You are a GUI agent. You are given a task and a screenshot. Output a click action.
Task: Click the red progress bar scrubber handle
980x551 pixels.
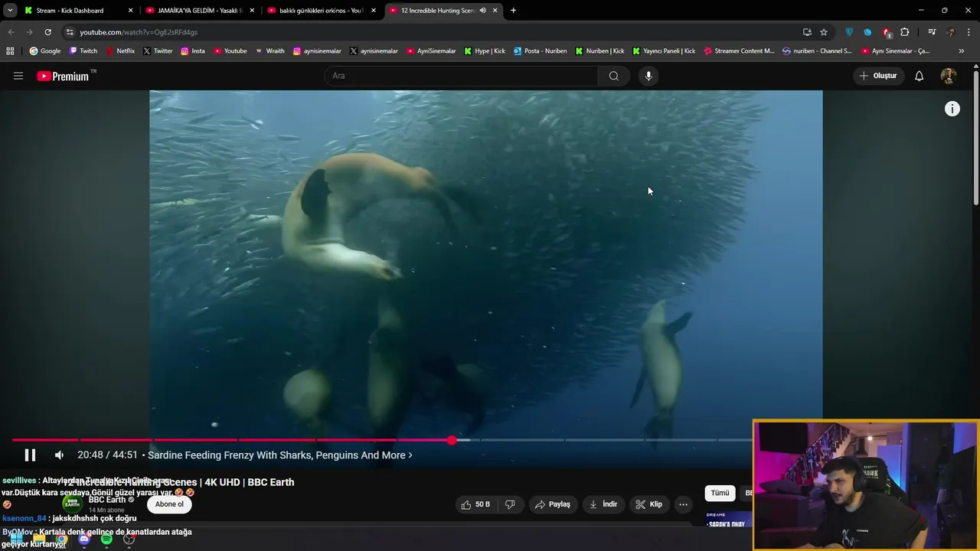click(452, 440)
